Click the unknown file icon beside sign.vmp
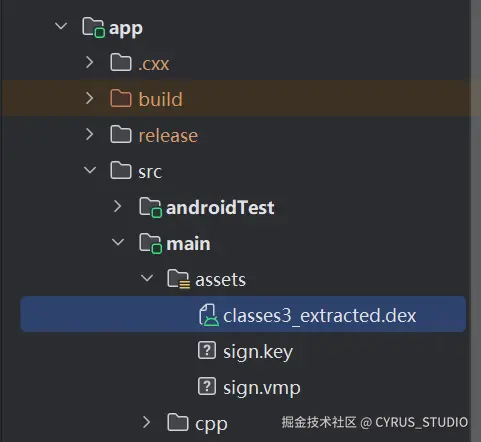The width and height of the screenshot is (481, 442). (x=207, y=386)
